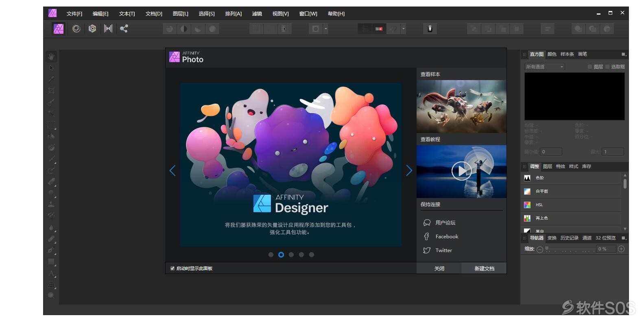
Task: Select the Rectangular Marquee tool
Action: tap(51, 125)
